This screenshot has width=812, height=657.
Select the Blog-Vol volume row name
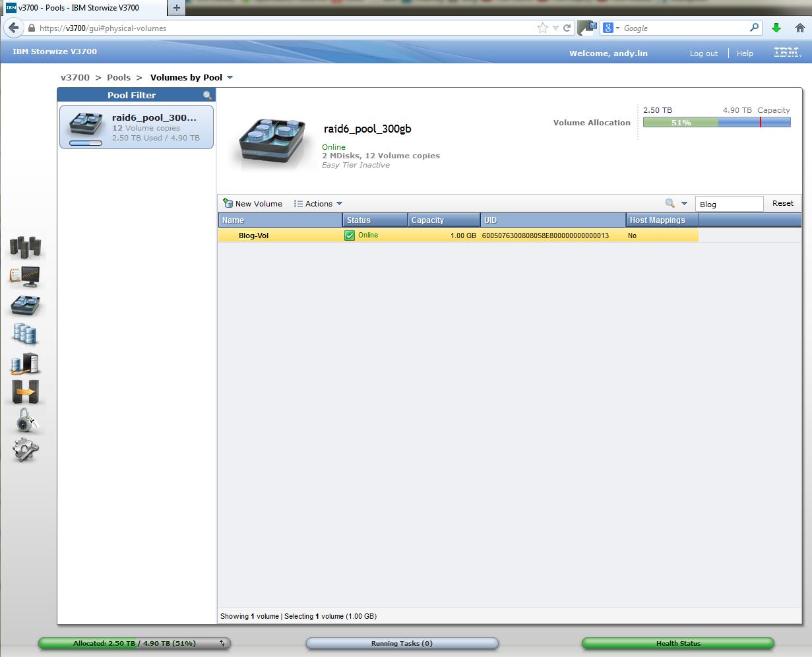[253, 235]
